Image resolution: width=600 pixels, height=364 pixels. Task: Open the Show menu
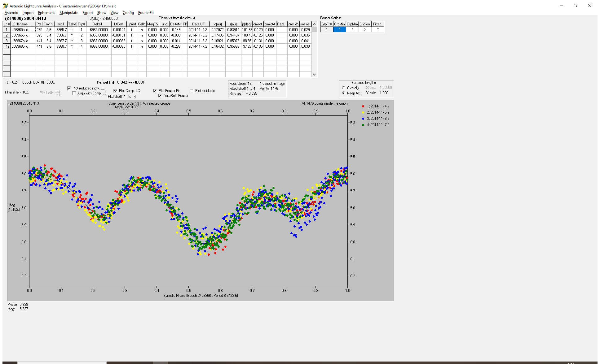point(102,13)
